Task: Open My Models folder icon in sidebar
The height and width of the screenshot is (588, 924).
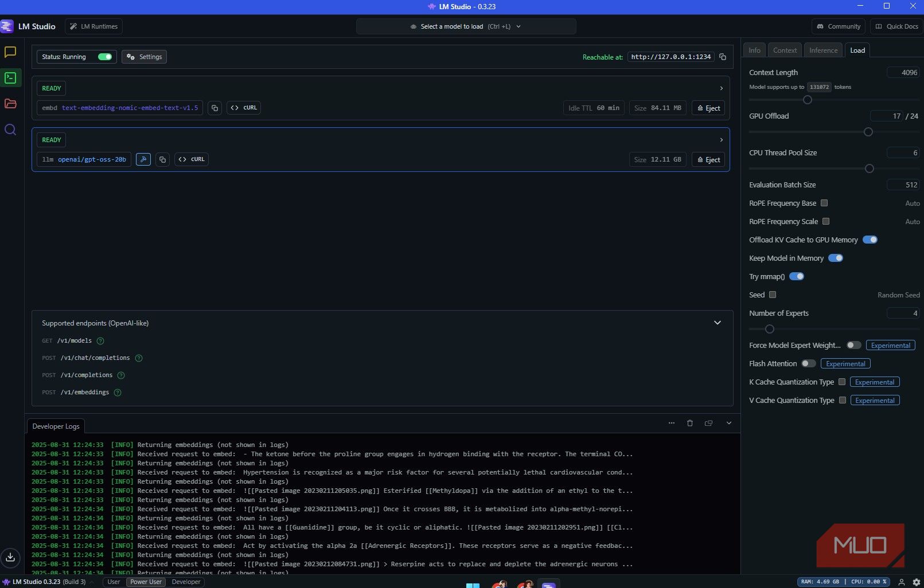Action: coord(10,104)
